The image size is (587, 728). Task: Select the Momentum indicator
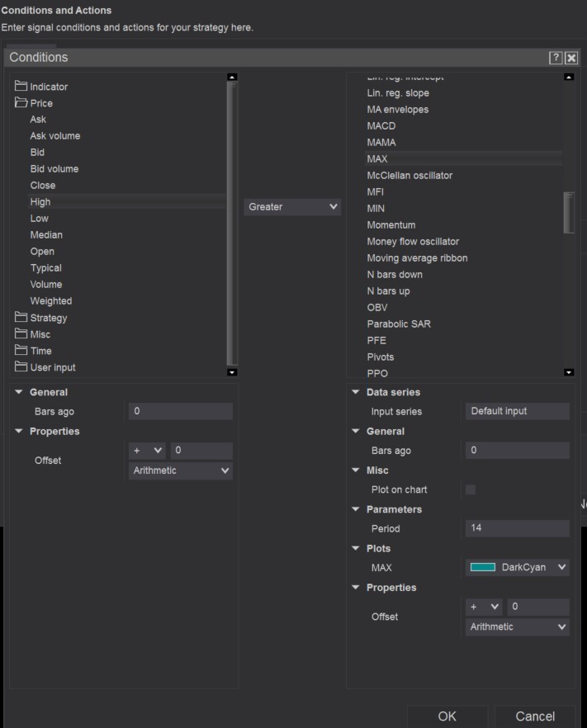tap(391, 225)
